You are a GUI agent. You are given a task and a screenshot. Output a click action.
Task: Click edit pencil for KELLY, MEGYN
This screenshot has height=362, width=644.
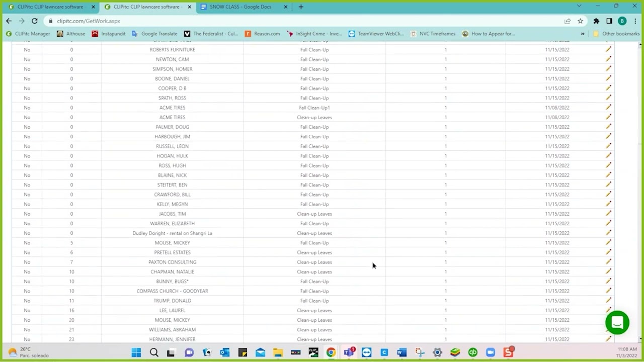(x=608, y=204)
